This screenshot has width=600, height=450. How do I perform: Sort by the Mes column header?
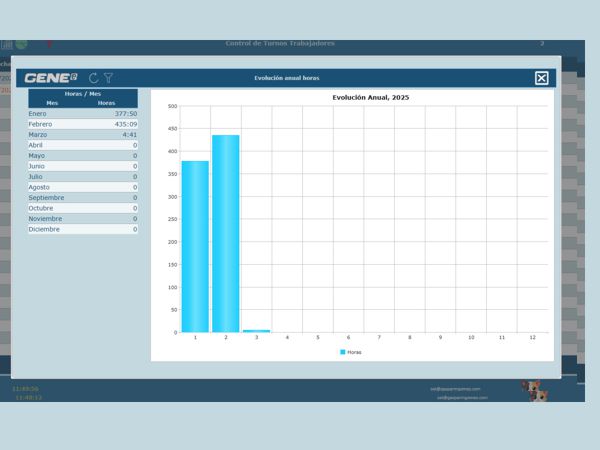(53, 103)
